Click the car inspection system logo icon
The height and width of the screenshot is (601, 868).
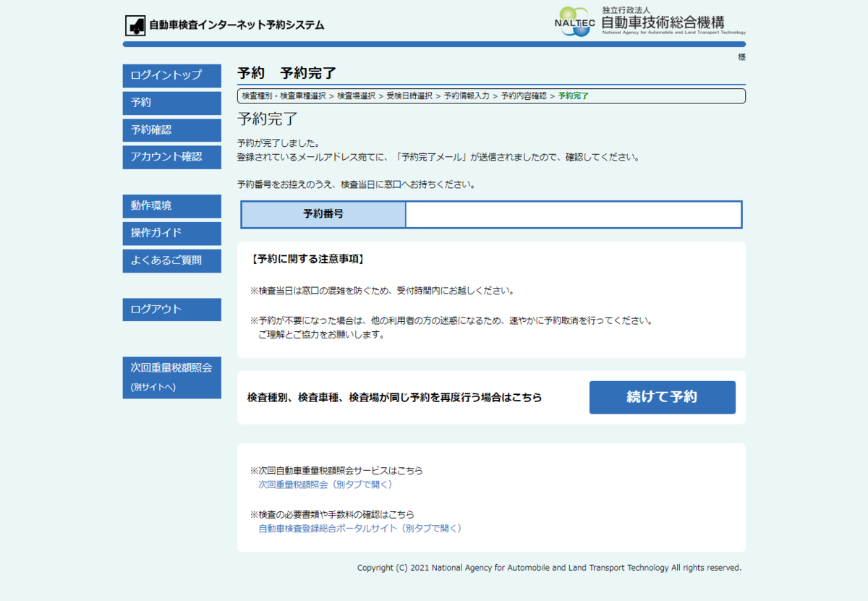pyautogui.click(x=135, y=25)
